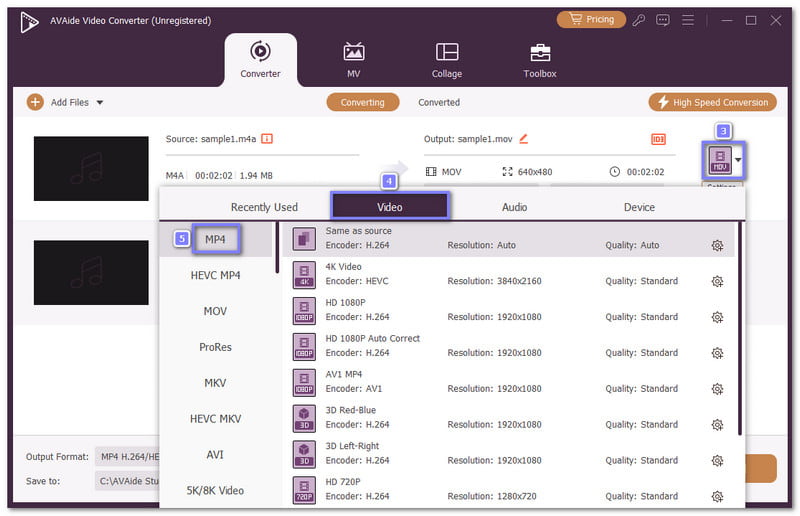Click the 3D Red-Blue preset name
The image size is (800, 516).
click(351, 410)
